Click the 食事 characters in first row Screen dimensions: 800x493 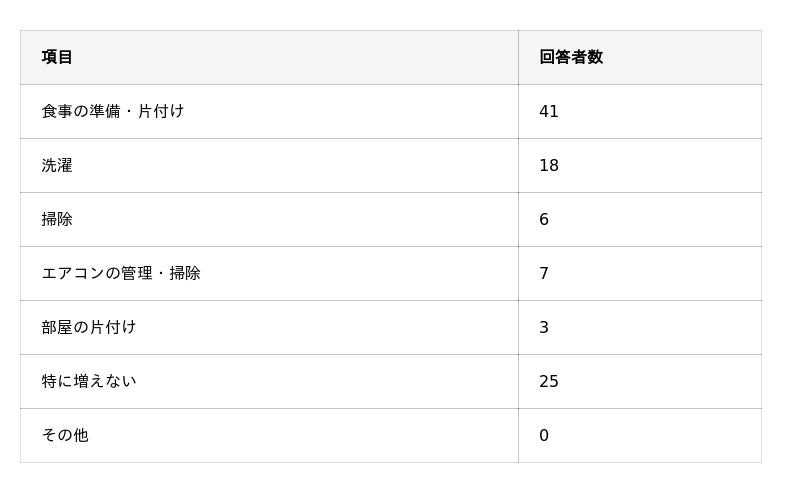[57, 111]
